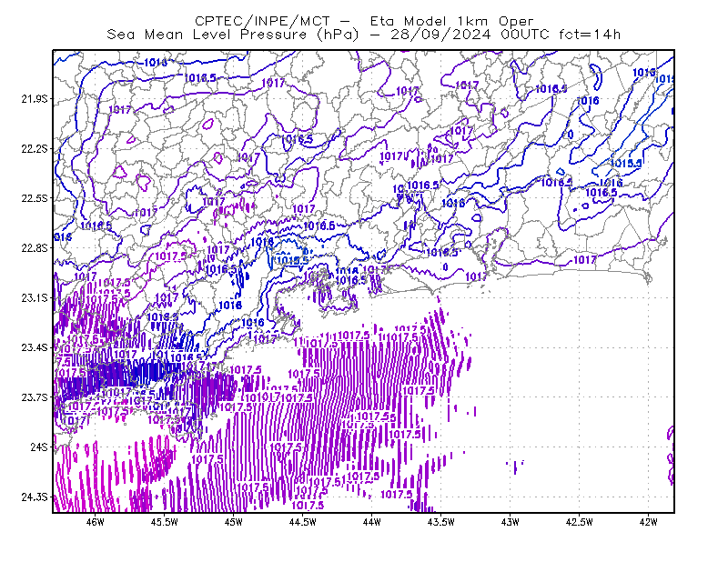
Task: Click the 'Eta Model 1km Oper' title text
Action: (452, 21)
